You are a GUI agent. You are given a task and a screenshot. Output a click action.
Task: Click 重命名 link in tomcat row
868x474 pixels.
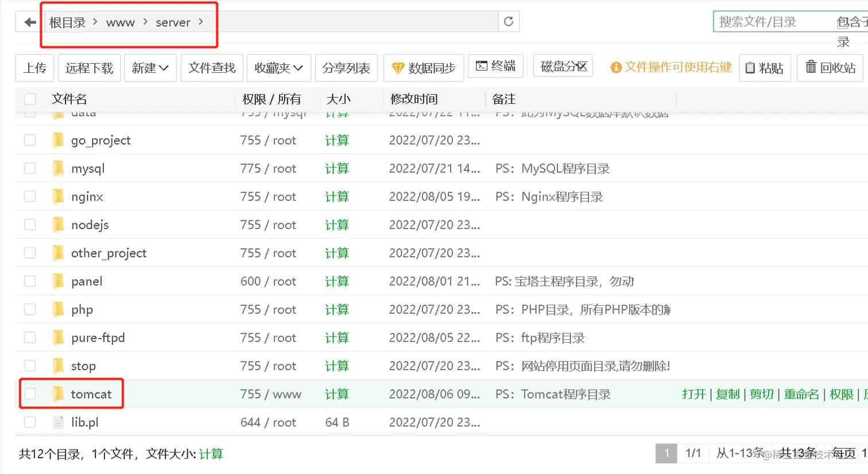[801, 394]
